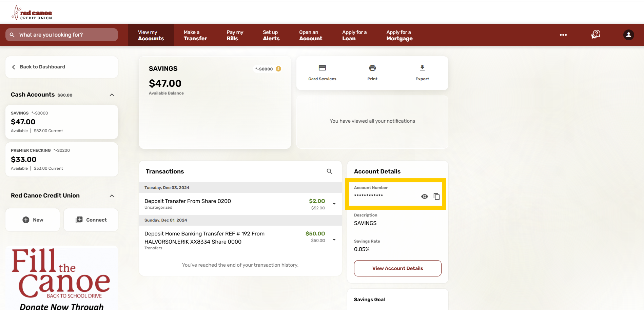Viewport: 644px width, 310px height.
Task: Collapse the Red Canoe Credit Union section
Action: point(112,196)
